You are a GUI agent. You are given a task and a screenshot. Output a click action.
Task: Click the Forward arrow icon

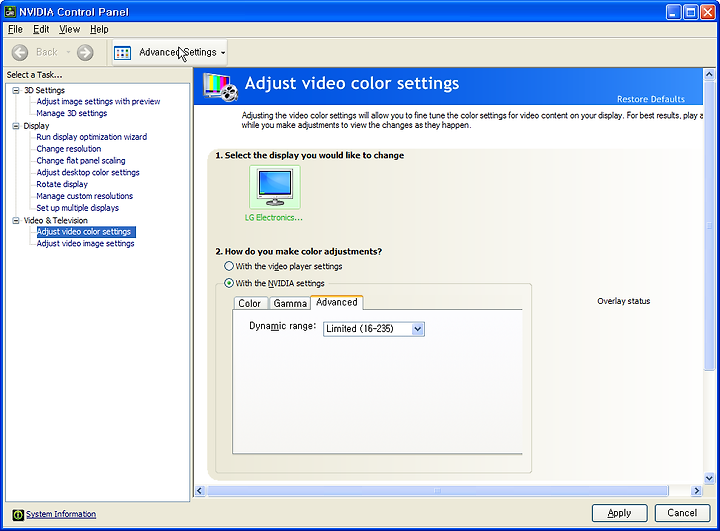(x=85, y=52)
